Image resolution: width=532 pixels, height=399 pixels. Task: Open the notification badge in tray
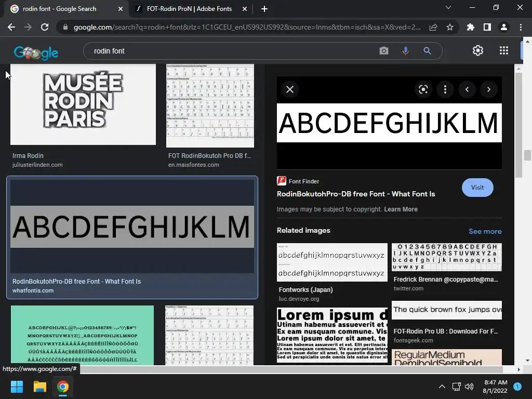click(x=517, y=387)
